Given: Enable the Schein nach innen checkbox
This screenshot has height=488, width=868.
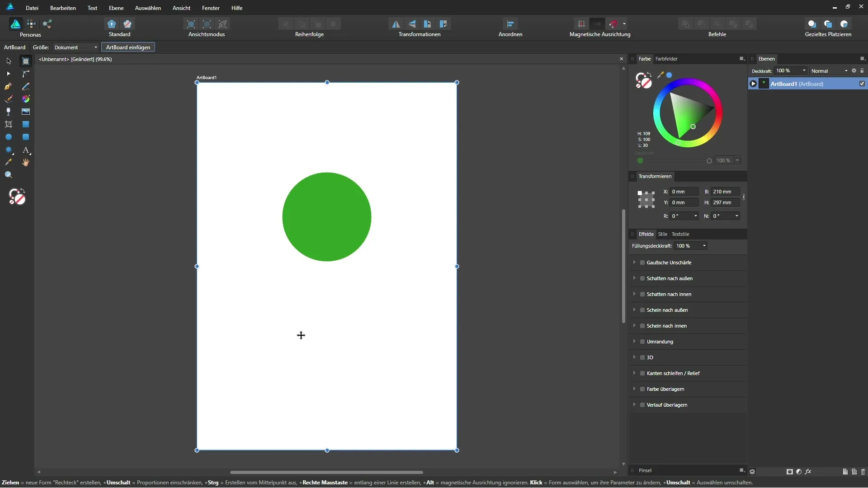Looking at the screenshot, I should point(642,326).
